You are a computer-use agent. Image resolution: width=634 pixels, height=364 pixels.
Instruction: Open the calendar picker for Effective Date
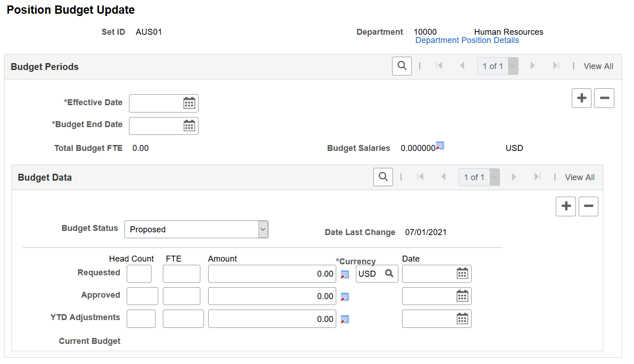click(x=190, y=103)
